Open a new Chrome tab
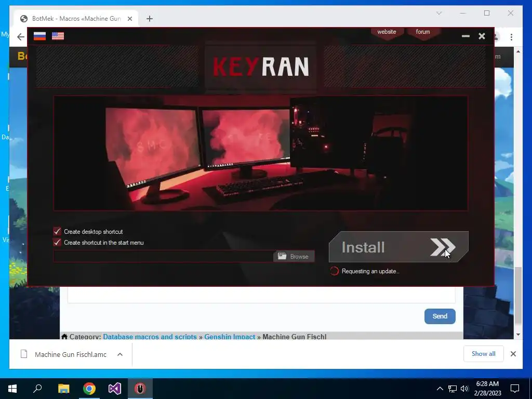The height and width of the screenshot is (399, 532). pyautogui.click(x=150, y=19)
